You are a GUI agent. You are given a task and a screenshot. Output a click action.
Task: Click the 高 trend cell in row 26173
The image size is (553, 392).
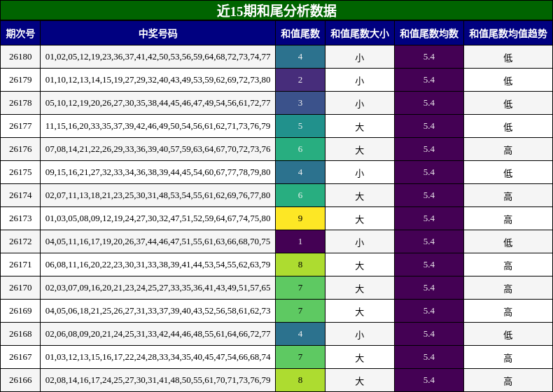tap(508, 218)
